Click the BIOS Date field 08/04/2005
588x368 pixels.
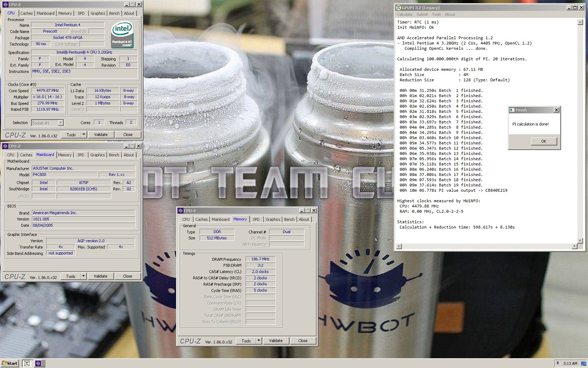click(x=83, y=225)
